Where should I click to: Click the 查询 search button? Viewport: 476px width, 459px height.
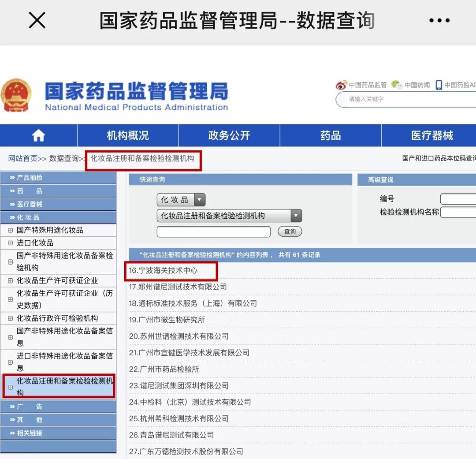(x=290, y=231)
